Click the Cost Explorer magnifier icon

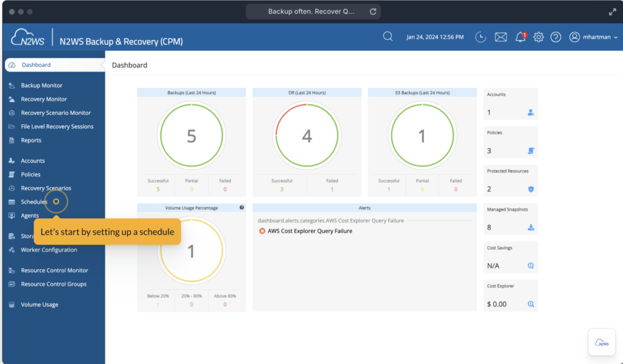(x=531, y=304)
